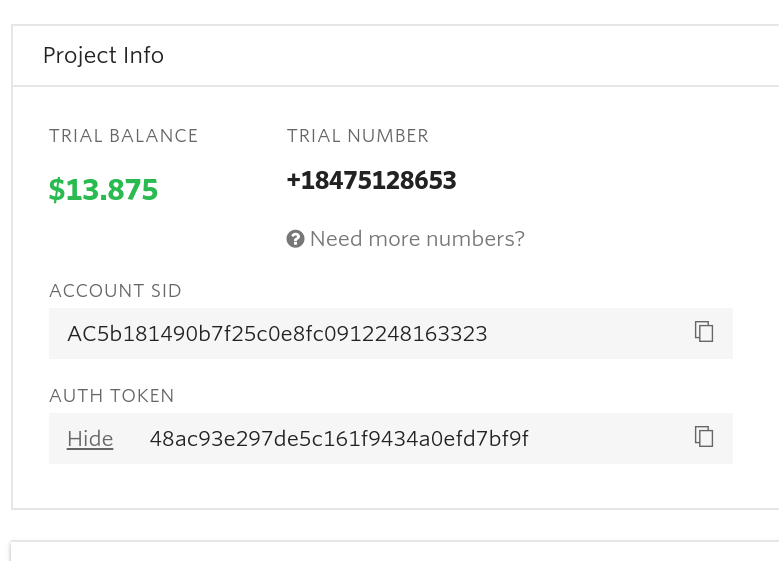Click the trial phone number +18475128653
Viewport: 779px width, 561px height.
pos(371,181)
